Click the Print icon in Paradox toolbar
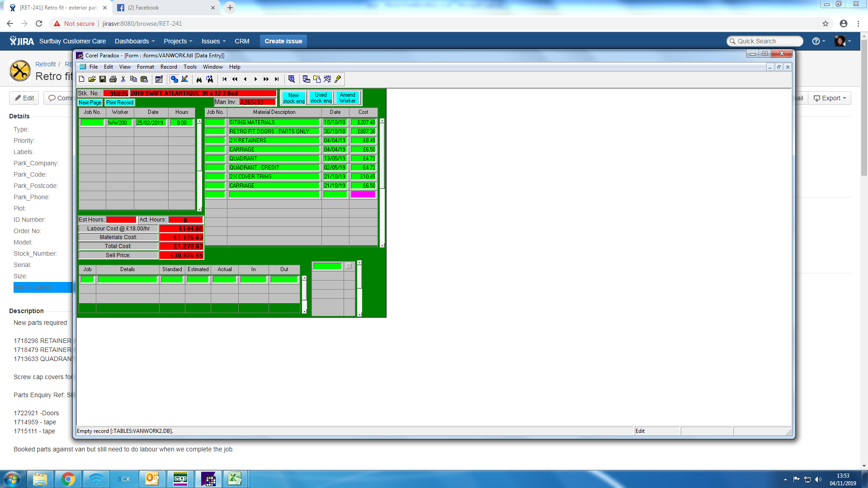 (113, 79)
